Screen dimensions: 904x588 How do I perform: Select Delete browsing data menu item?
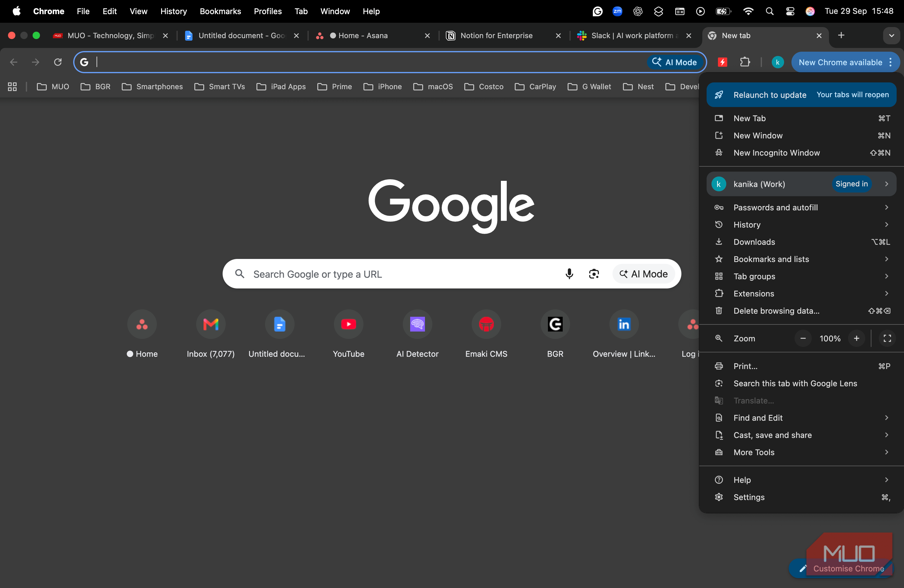(x=801, y=311)
